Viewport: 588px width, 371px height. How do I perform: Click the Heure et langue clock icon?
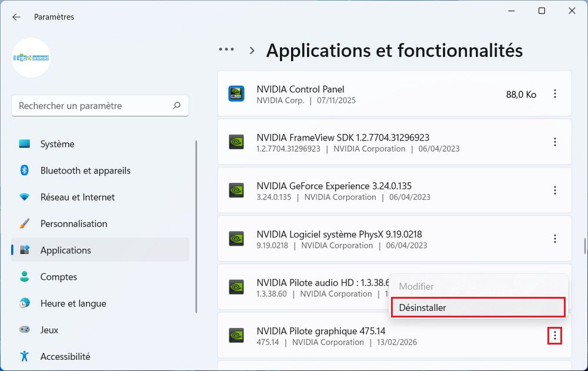pyautogui.click(x=24, y=303)
